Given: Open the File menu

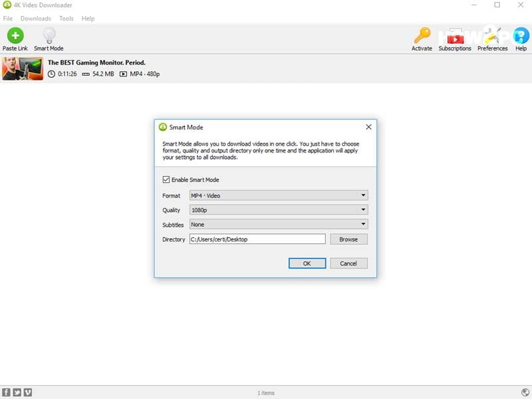Looking at the screenshot, I should (x=8, y=19).
